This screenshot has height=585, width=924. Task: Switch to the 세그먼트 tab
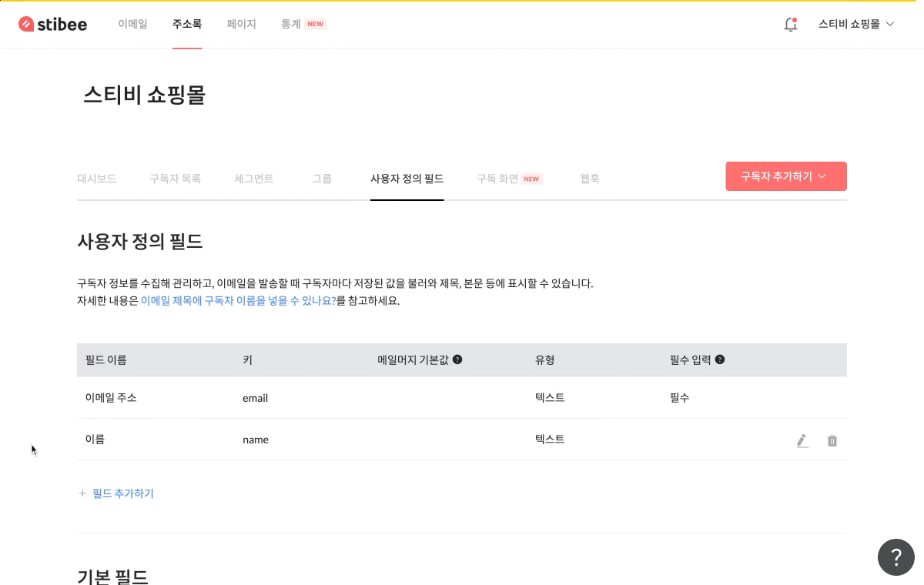click(x=253, y=179)
